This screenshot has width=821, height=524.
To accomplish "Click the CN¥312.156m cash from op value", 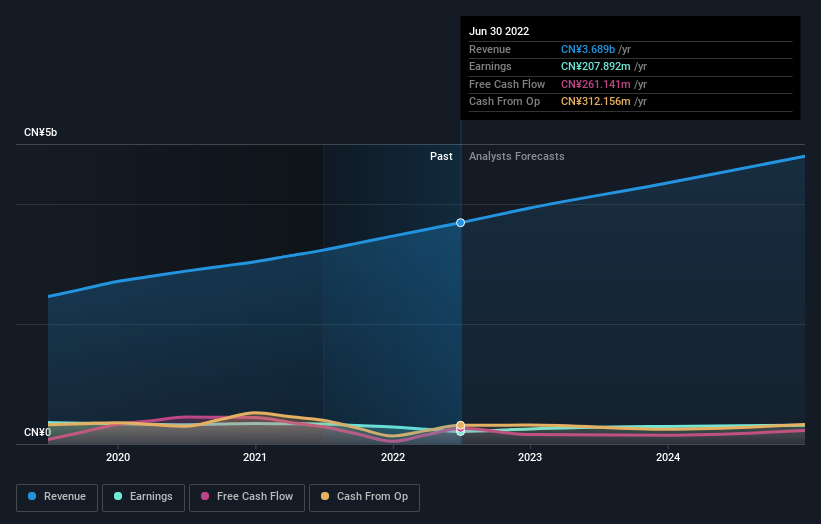I will (x=596, y=102).
